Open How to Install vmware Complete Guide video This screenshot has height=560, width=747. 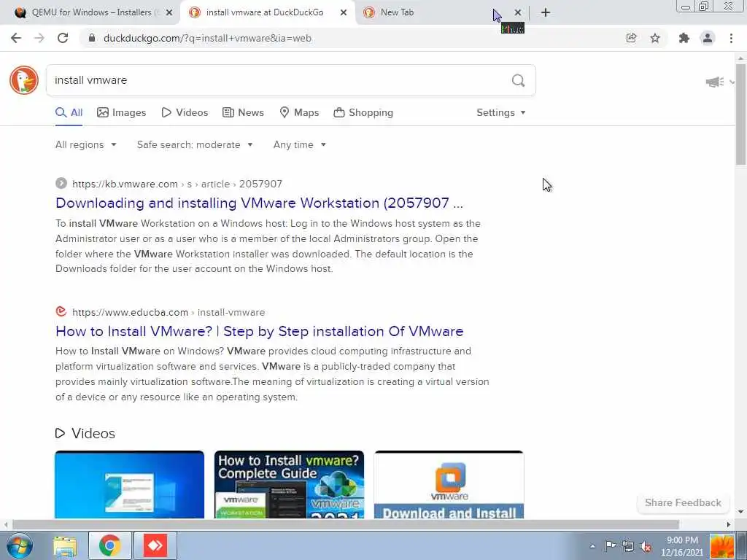[x=289, y=484]
